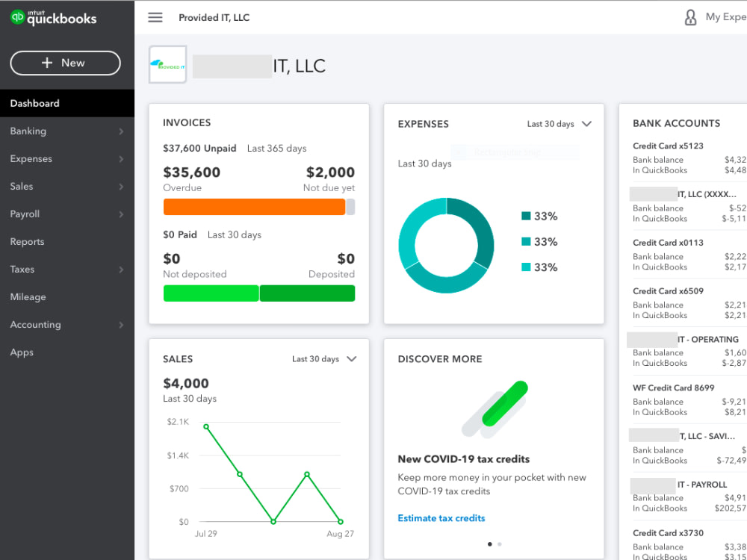Open the Sales 'Last 30 days' dropdown

pos(324,358)
